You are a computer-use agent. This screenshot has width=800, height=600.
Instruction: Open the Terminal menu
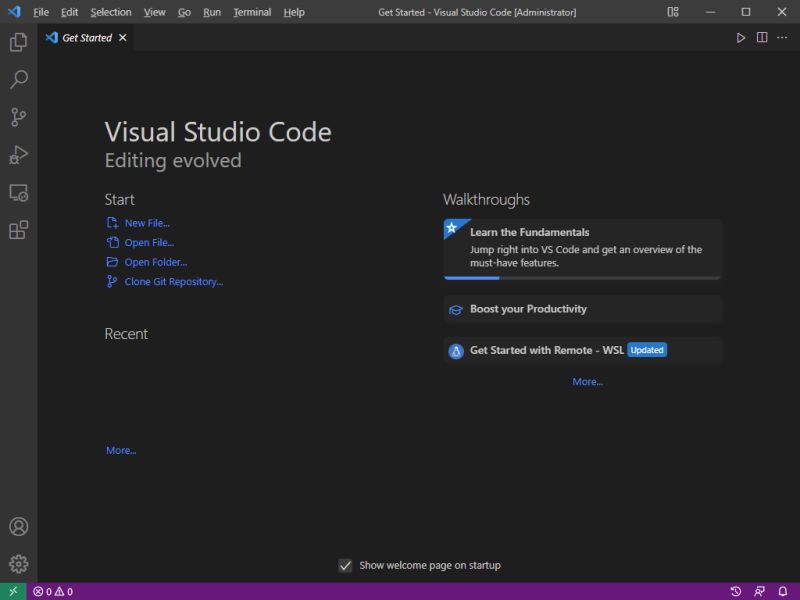tap(251, 12)
